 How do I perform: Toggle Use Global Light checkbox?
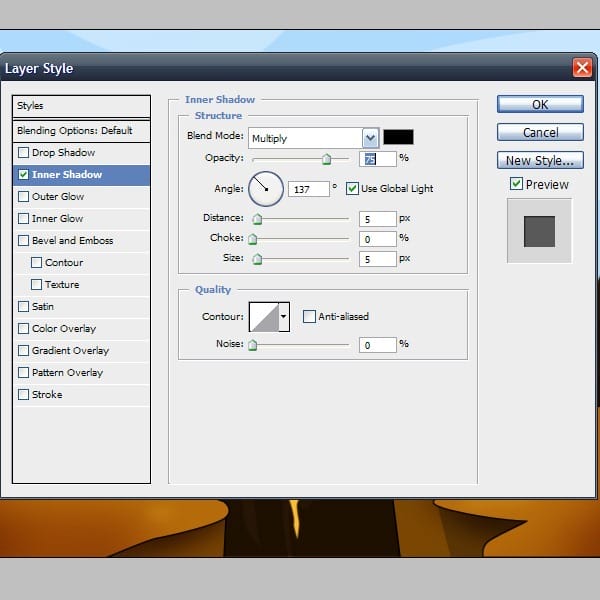click(352, 189)
